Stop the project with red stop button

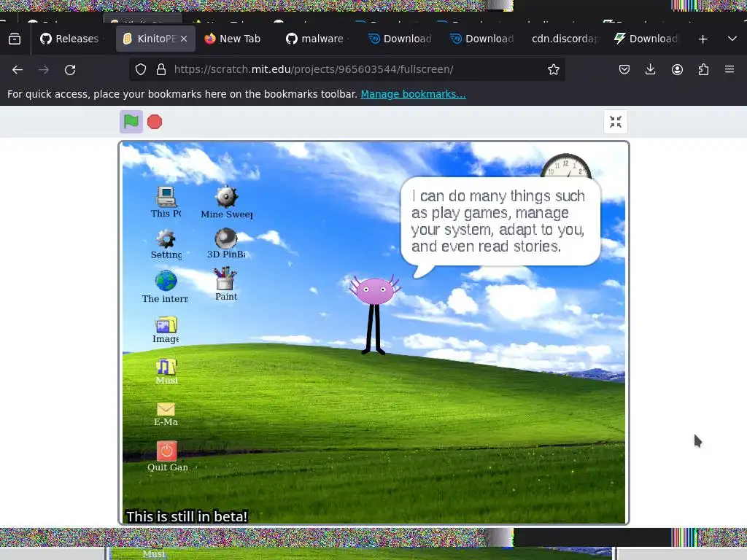point(155,122)
